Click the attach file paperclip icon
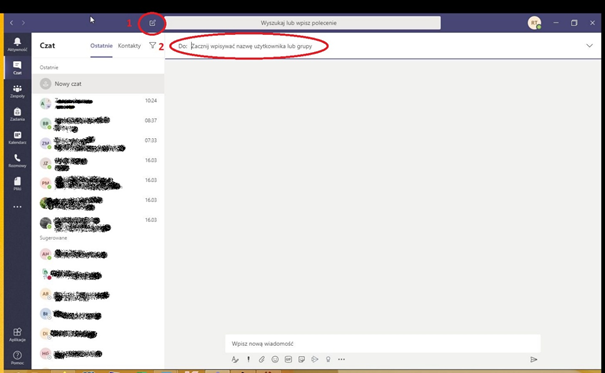The width and height of the screenshot is (605, 373). point(262,359)
